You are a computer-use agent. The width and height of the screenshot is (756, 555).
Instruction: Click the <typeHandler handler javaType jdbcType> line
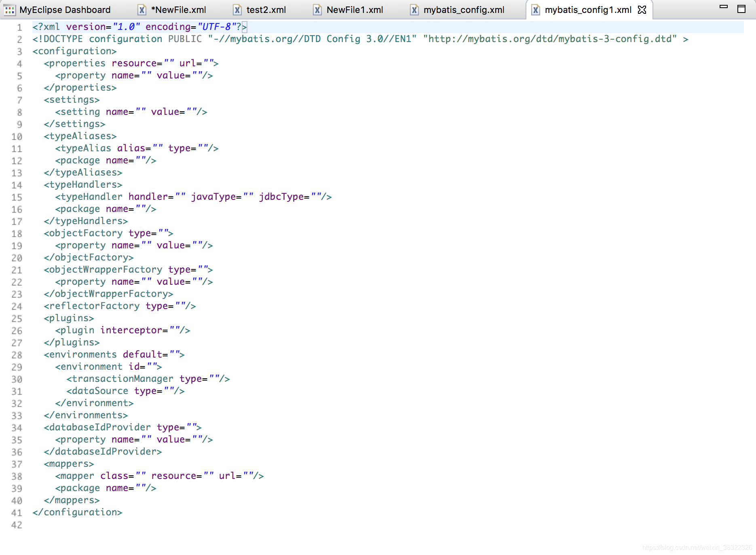click(x=193, y=197)
